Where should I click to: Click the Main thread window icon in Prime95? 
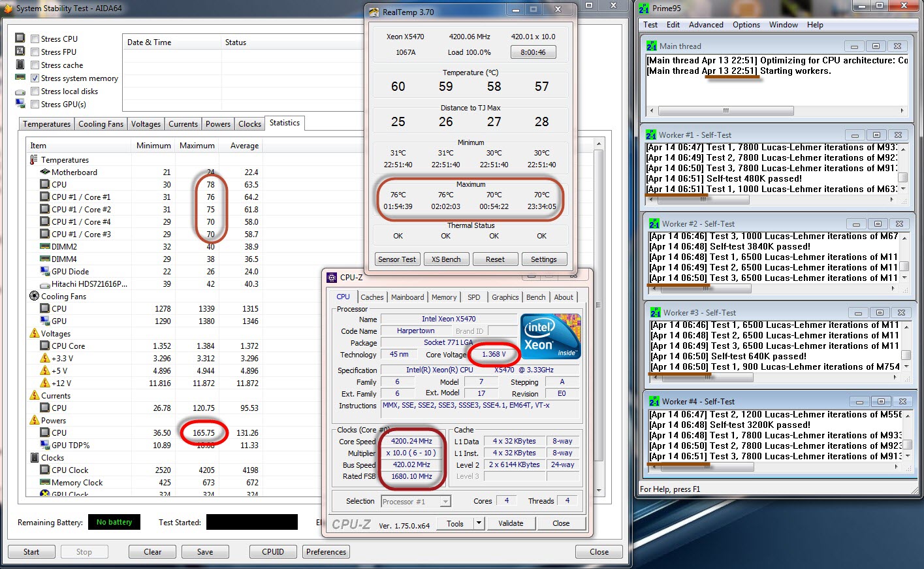click(x=652, y=46)
